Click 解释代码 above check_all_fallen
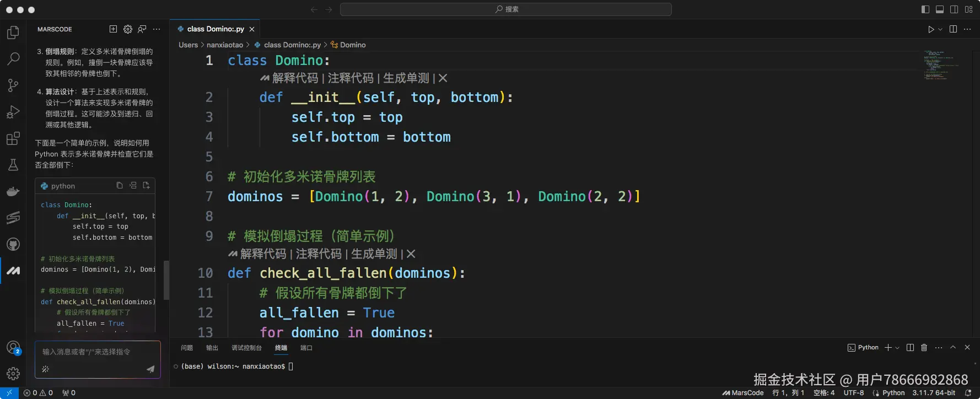980x399 pixels. click(x=263, y=254)
